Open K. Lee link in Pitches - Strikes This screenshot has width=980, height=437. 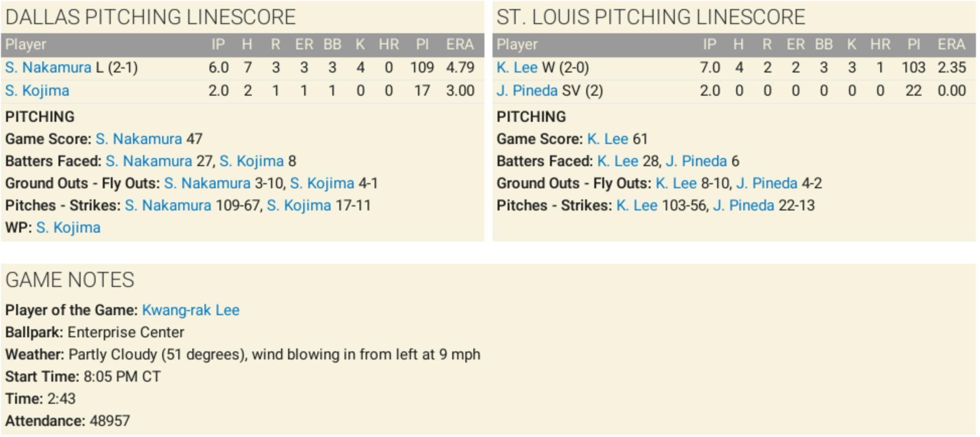point(637,205)
